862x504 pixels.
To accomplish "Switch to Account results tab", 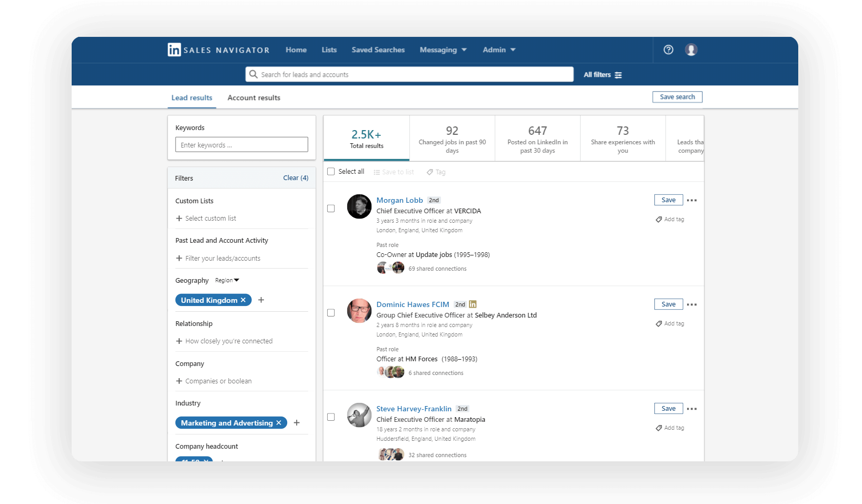I will (254, 98).
